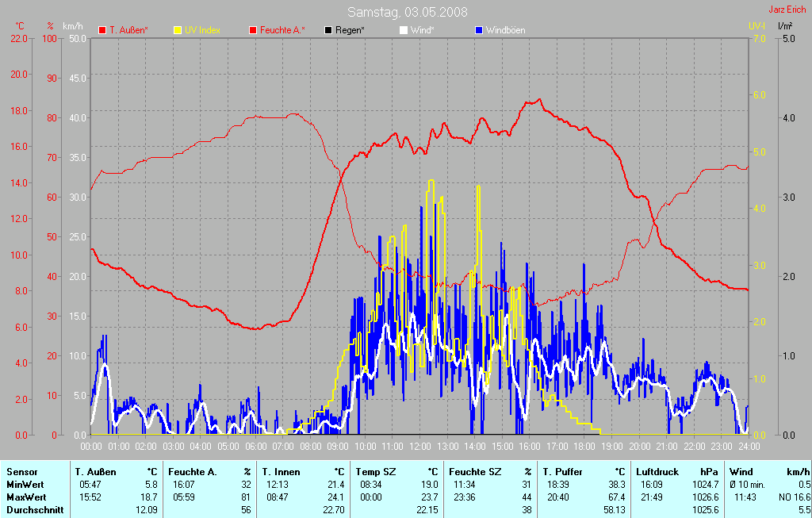Click Luftdruck minimum 1024.7
Screen dimensions: 812x518
point(705,485)
